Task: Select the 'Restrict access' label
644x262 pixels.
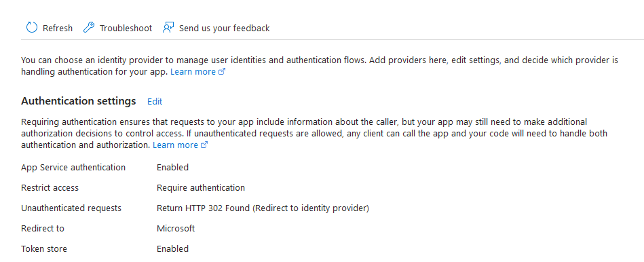Action: pos(50,187)
